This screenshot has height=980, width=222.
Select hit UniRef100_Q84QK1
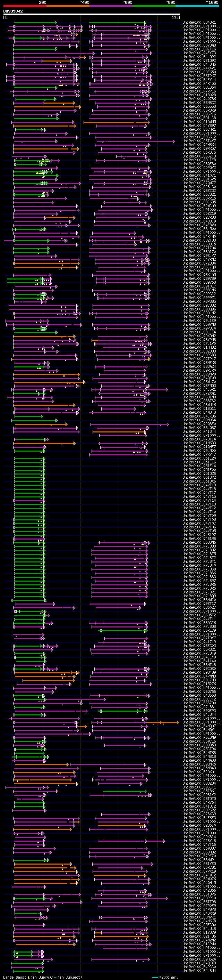coord(199,23)
